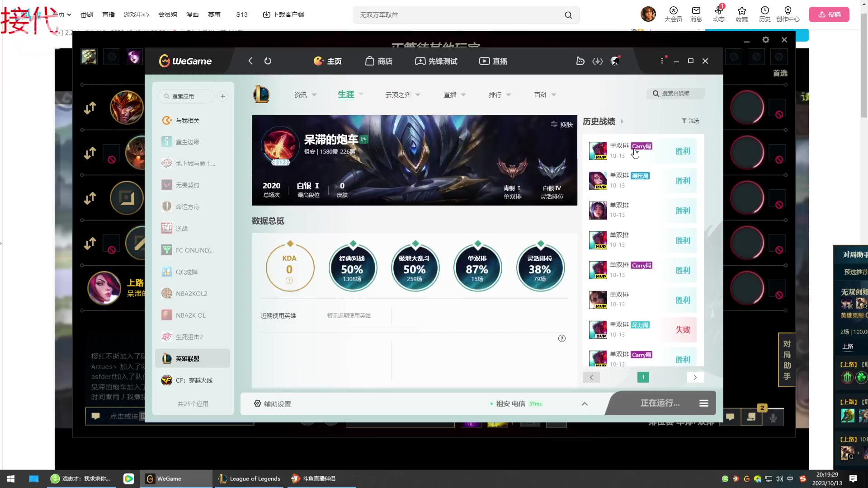Open the 筛选 filter for match history
868x488 pixels.
(x=691, y=121)
